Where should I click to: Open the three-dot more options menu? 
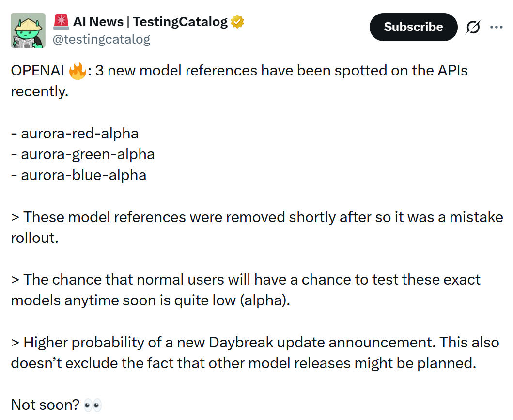coord(497,27)
